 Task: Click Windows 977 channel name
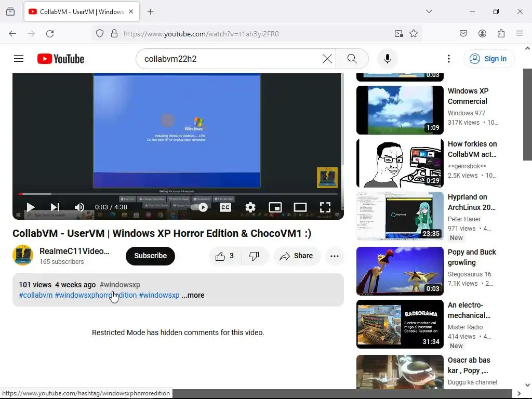467,113
